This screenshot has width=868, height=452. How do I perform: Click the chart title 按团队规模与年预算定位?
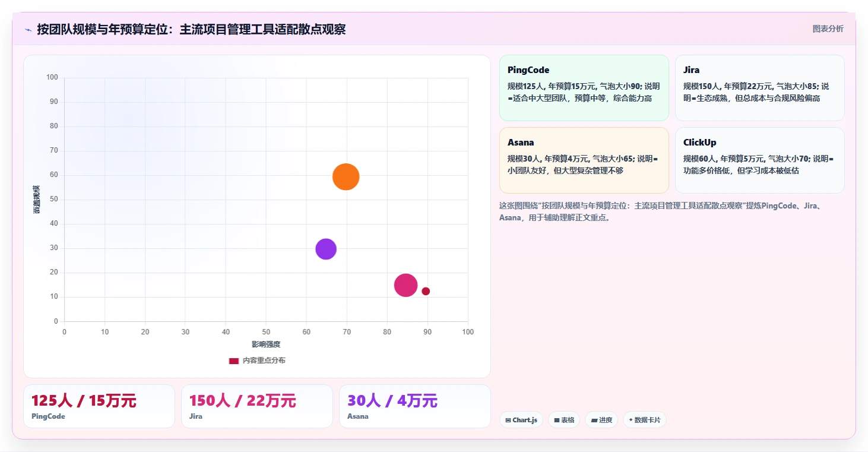coord(191,29)
